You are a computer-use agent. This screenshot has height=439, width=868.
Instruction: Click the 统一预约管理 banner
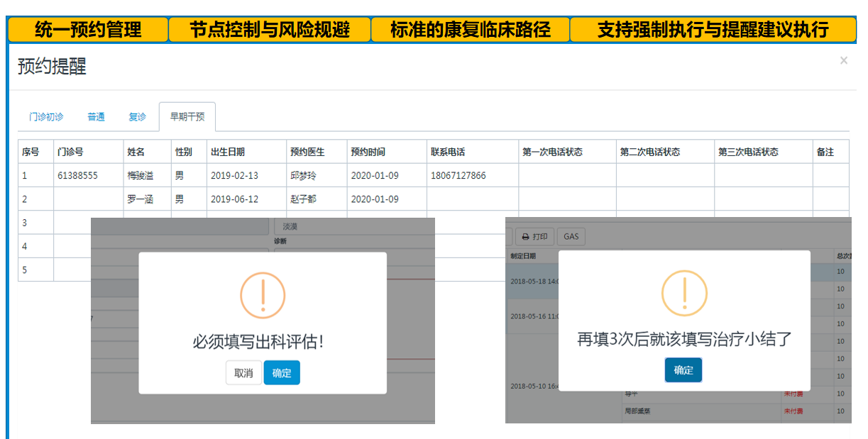tap(88, 30)
